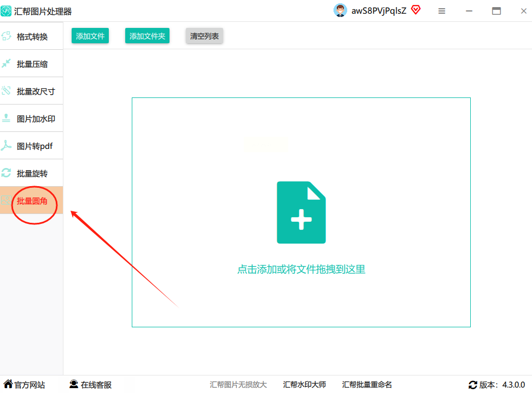
Task: Select the 批量改尺寸 tab
Action: [x=32, y=91]
